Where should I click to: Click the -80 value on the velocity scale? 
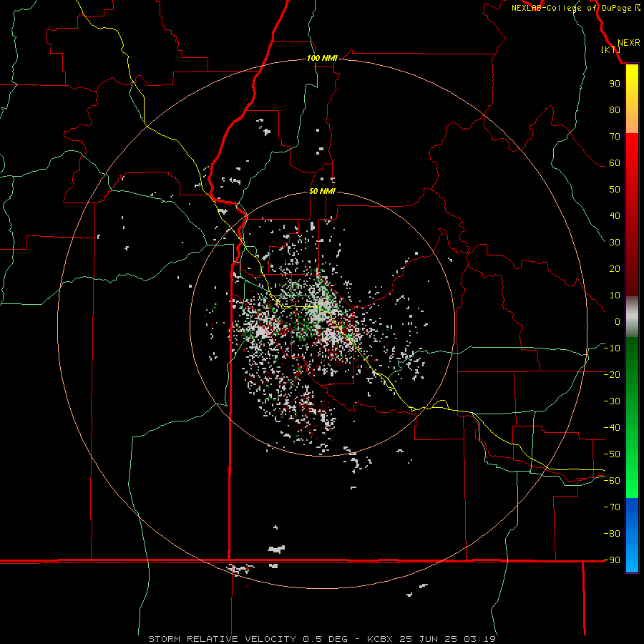[x=612, y=534]
